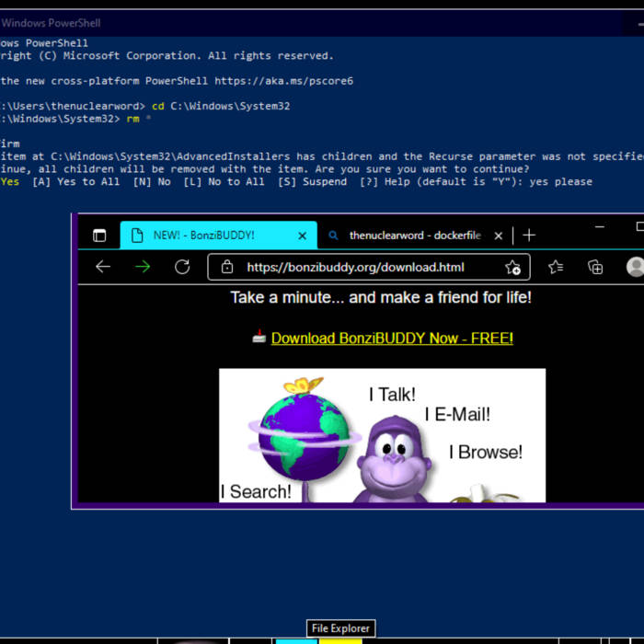Click the browser back arrow

tap(103, 267)
